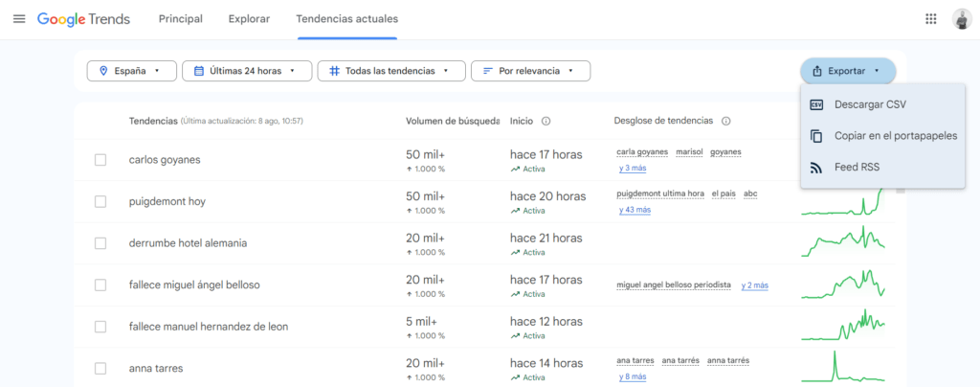Click the Exportar button
Image resolution: width=980 pixels, height=387 pixels.
[848, 71]
